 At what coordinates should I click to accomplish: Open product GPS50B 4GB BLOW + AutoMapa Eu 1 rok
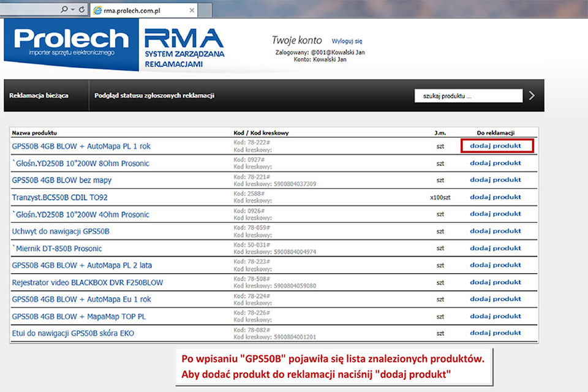(x=81, y=300)
